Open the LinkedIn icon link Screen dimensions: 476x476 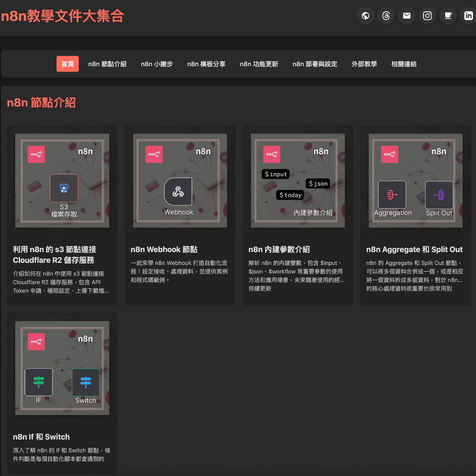(469, 15)
